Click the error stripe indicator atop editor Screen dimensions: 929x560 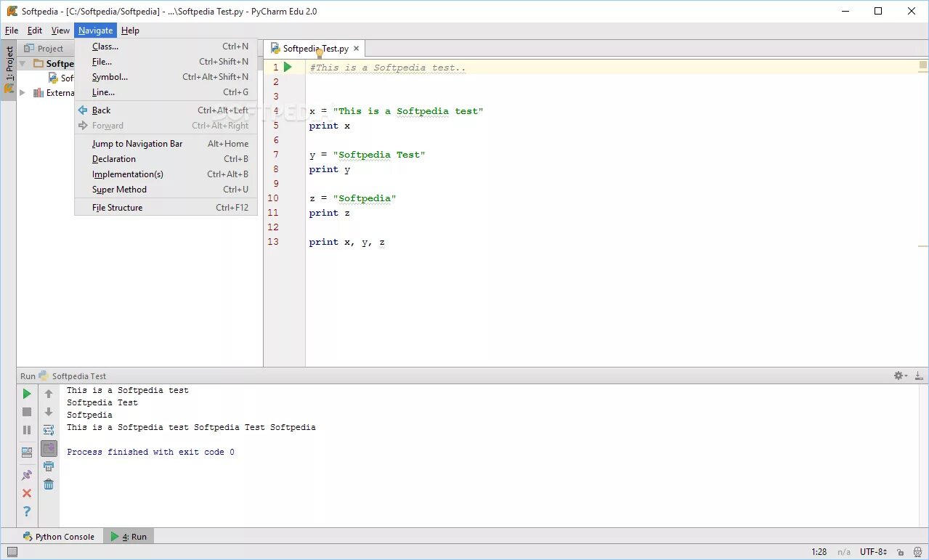(923, 65)
